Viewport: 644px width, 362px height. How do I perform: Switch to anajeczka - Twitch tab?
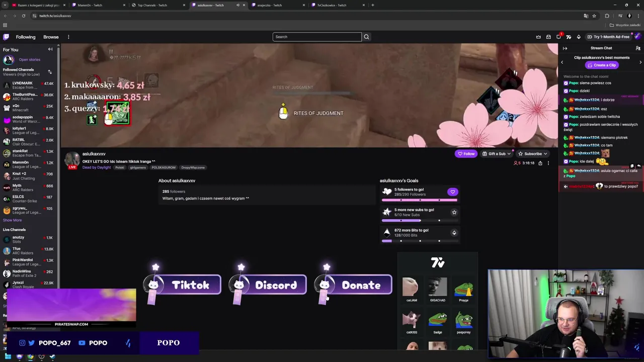(277, 5)
